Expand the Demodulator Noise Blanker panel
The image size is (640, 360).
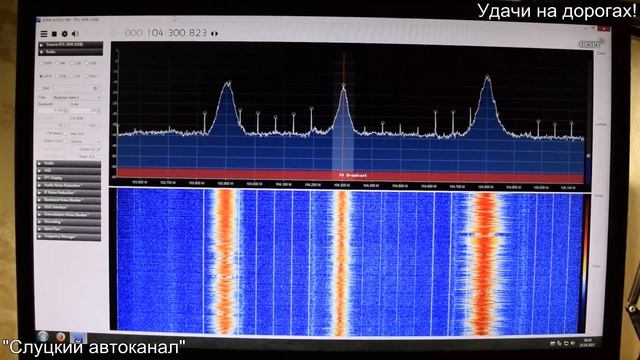pos(69,214)
